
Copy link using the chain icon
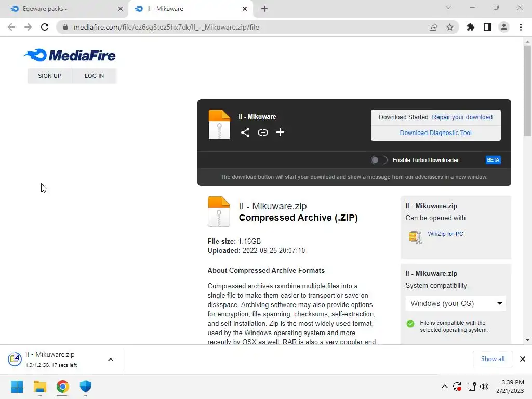coord(262,132)
